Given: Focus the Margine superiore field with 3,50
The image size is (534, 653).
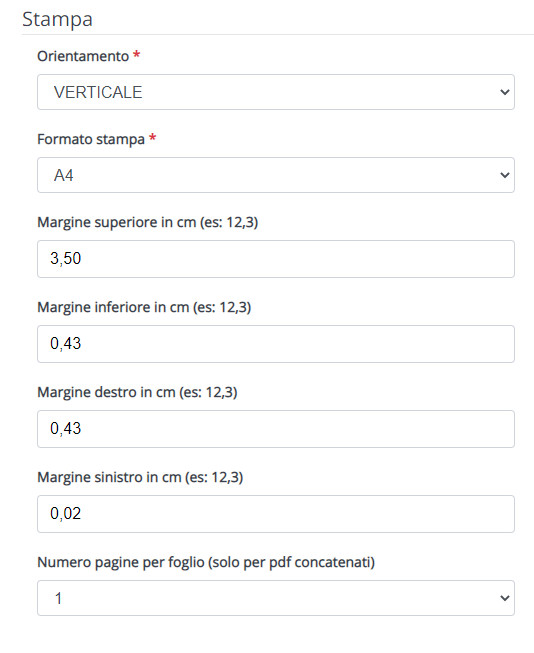Looking at the screenshot, I should pyautogui.click(x=276, y=259).
